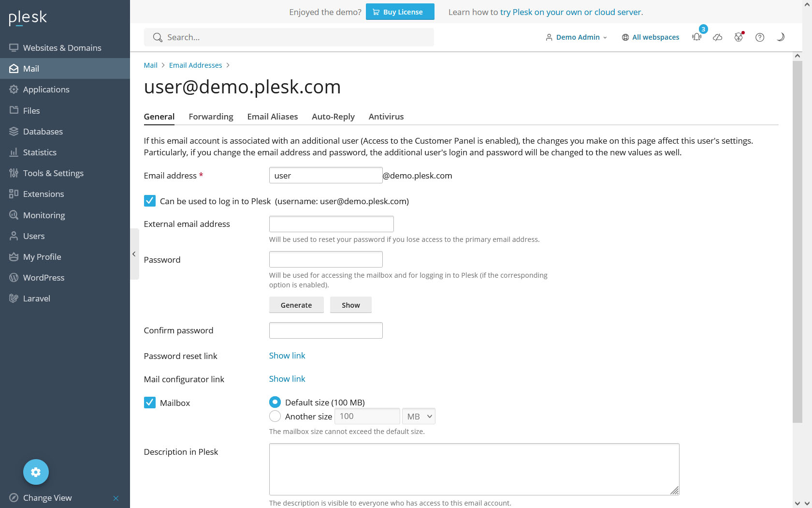Uncheck 'Can be used to log in to Plesk'
Viewport: 812px width, 508px height.
(150, 201)
